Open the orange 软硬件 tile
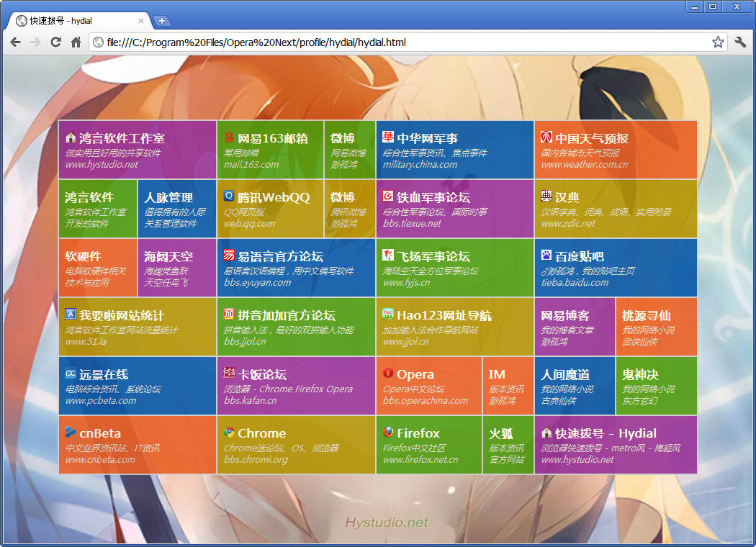 tap(98, 268)
